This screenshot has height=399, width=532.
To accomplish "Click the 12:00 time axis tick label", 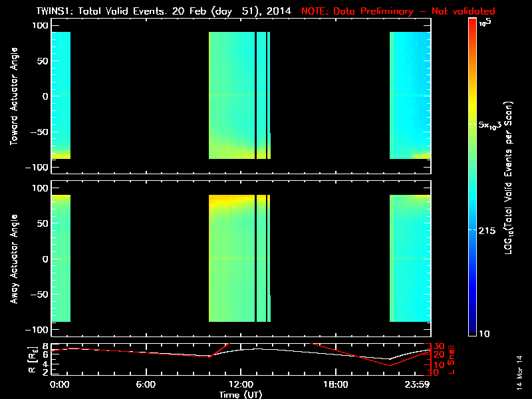I will point(240,384).
